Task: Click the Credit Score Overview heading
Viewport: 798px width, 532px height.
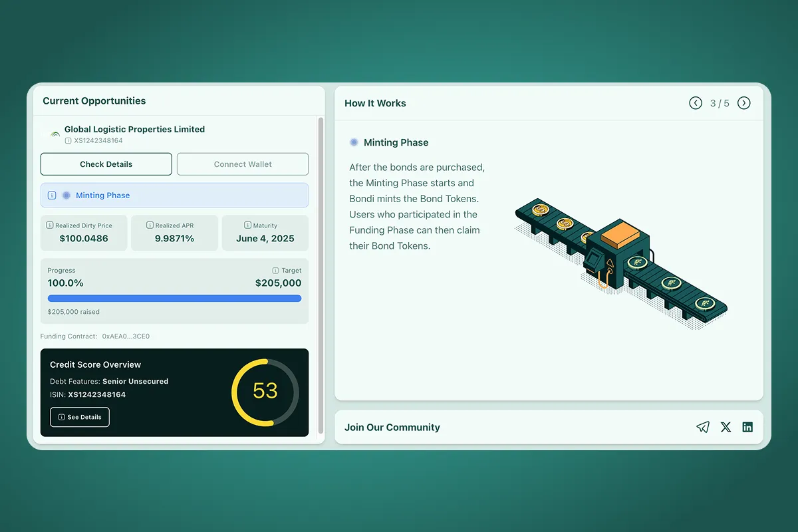Action: (96, 364)
